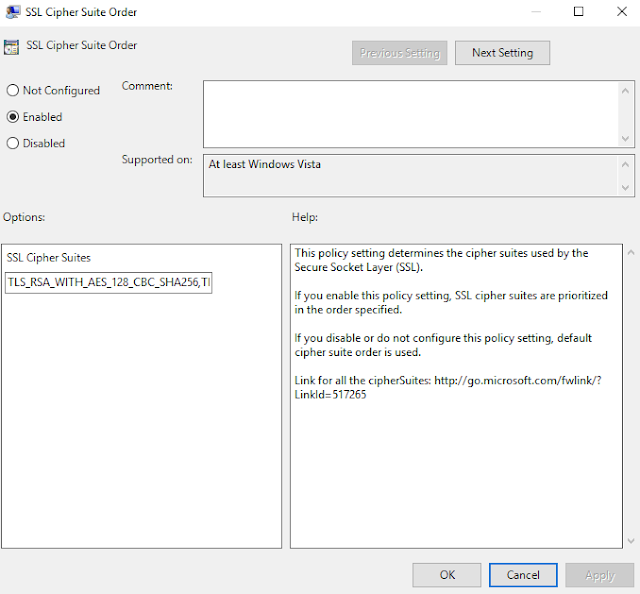
Task: Cancel the policy changes
Action: pos(523,575)
